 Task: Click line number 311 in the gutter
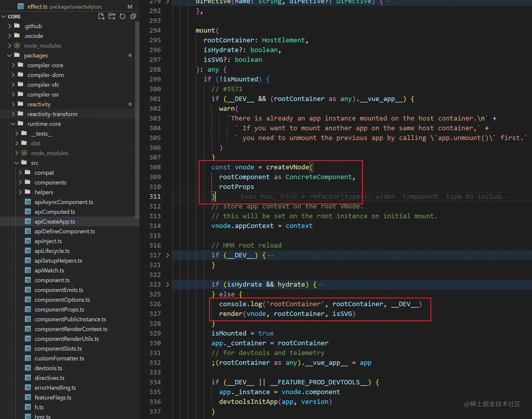[x=155, y=196]
